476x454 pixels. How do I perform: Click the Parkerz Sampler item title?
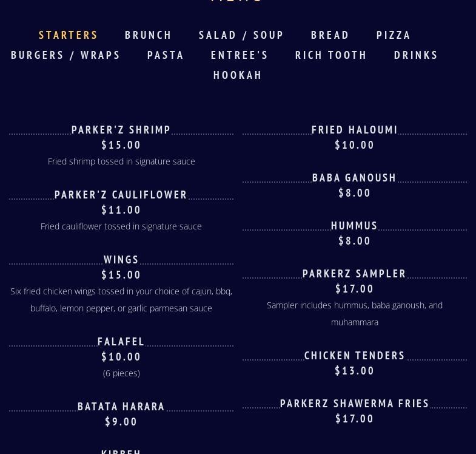pos(355,274)
